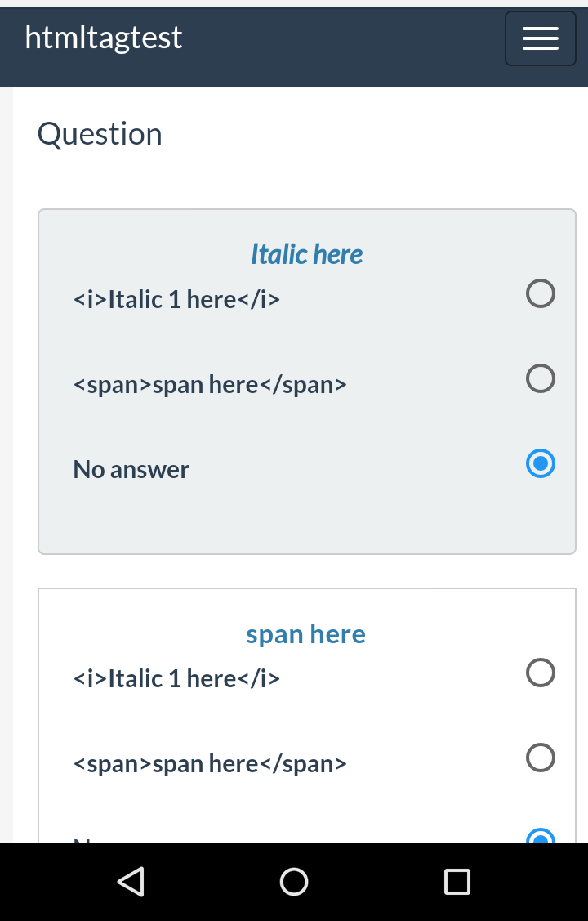Select second question's Italic 1 radio button
Screen dimensions: 588x921
tap(541, 673)
